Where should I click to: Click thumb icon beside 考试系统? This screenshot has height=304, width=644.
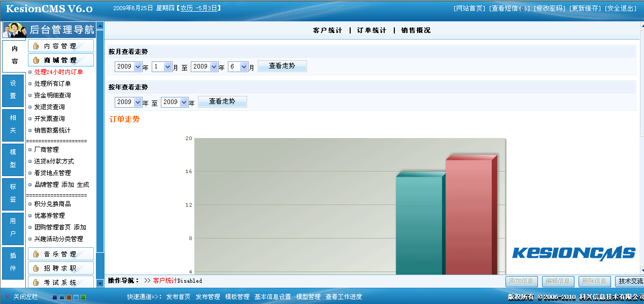pyautogui.click(x=36, y=282)
